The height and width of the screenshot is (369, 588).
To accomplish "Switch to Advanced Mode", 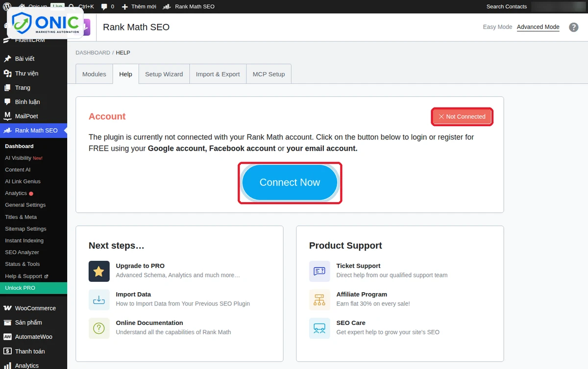I will (538, 27).
